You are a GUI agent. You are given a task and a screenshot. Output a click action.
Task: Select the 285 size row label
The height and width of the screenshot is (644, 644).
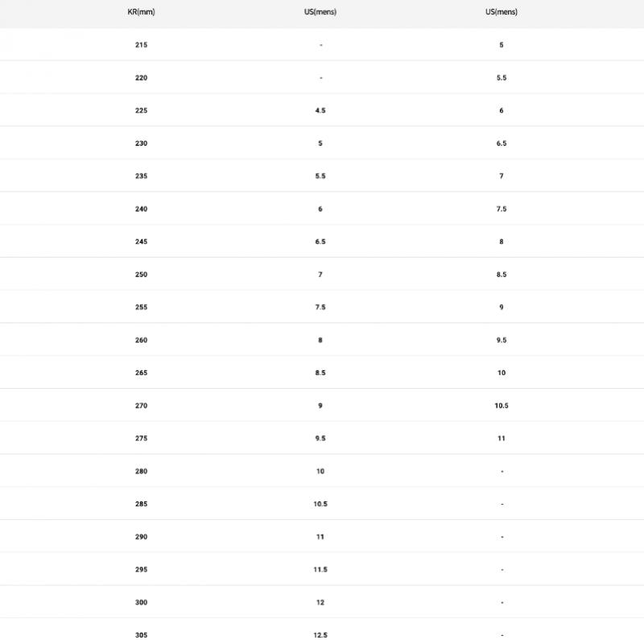[x=141, y=504]
